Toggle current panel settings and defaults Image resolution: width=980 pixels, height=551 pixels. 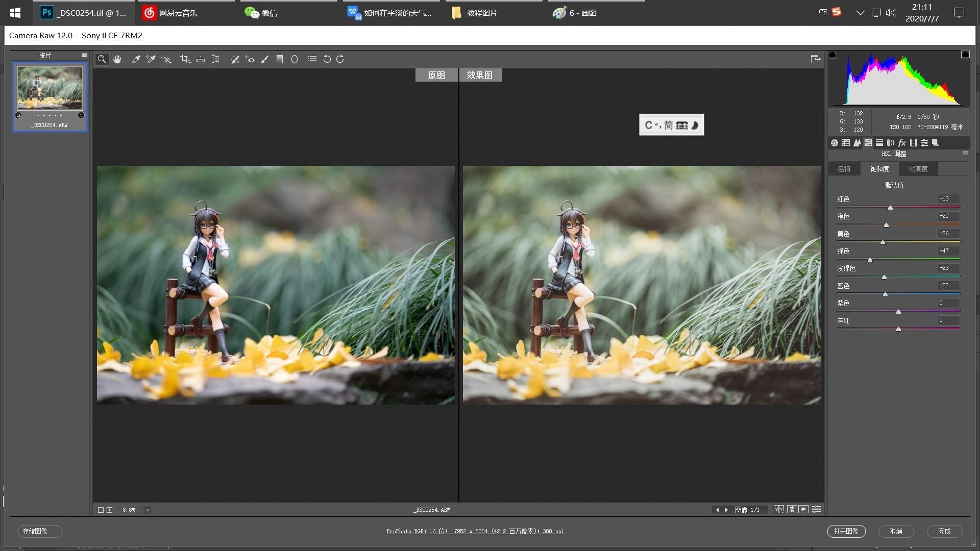tap(817, 509)
